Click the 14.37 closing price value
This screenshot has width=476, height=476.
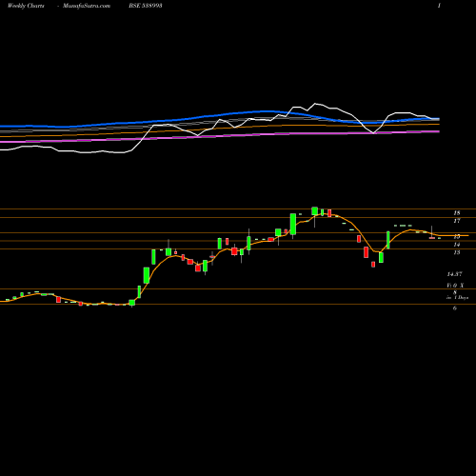point(454,274)
